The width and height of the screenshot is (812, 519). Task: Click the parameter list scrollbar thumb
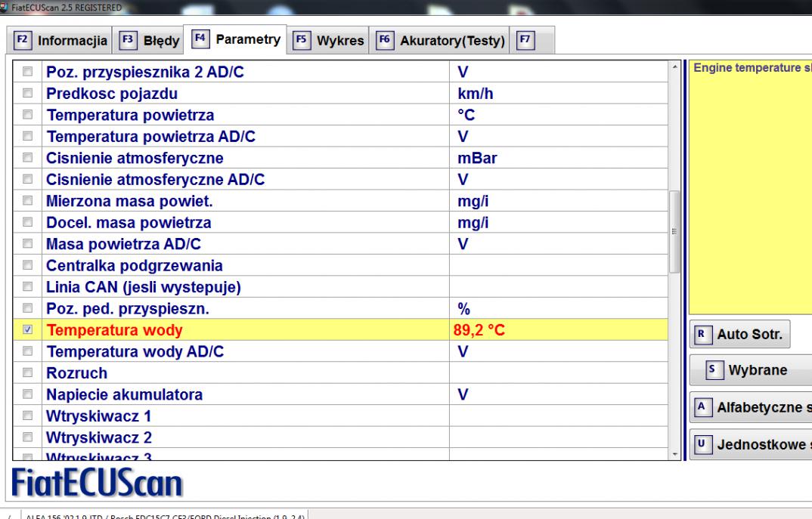[674, 231]
